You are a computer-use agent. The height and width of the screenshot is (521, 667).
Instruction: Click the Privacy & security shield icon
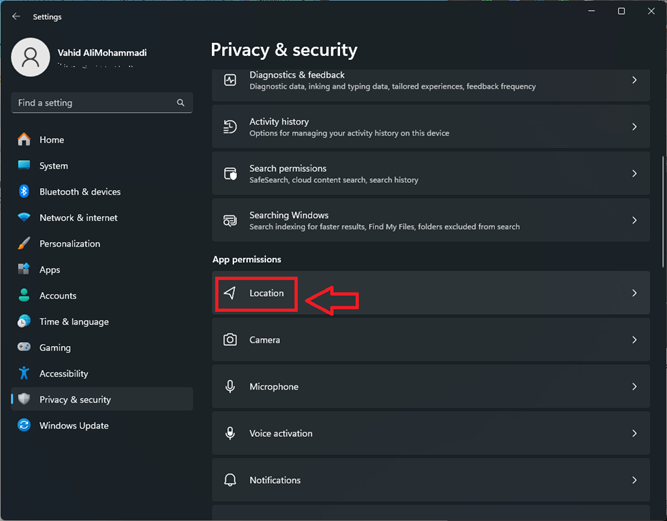(24, 399)
